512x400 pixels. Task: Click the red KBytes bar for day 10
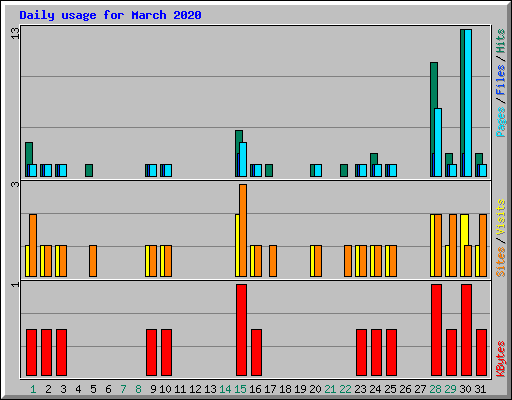[x=166, y=352]
